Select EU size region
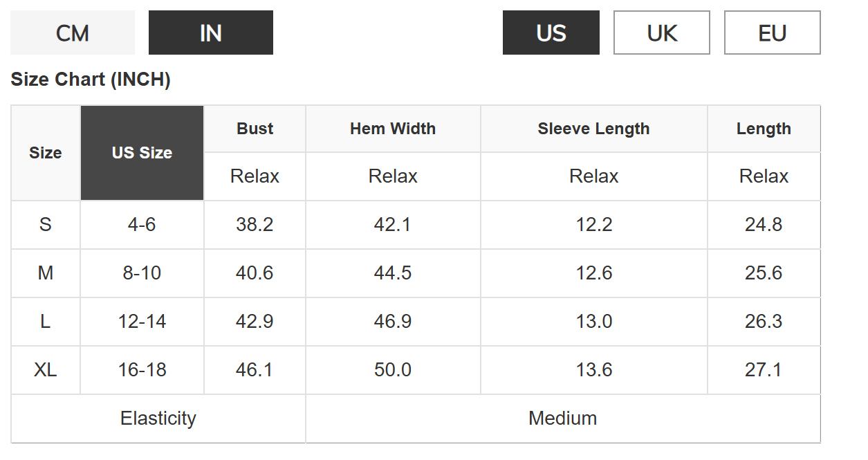The image size is (868, 460). point(772,33)
